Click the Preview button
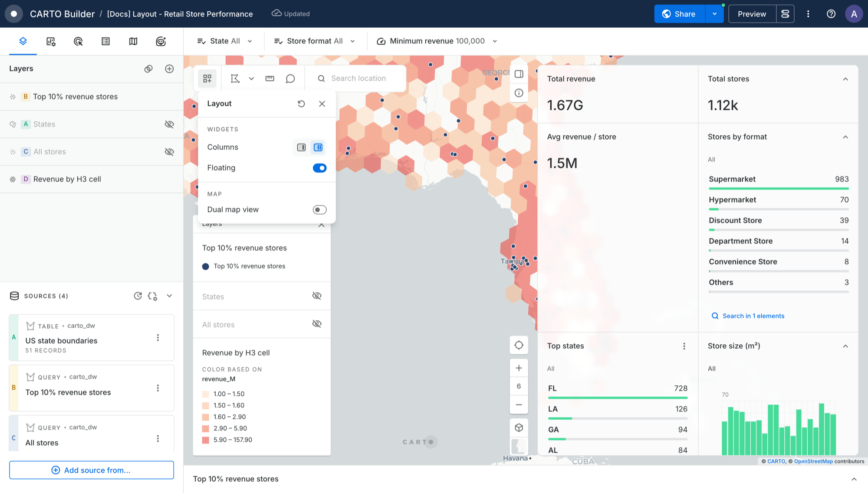Screen dimensions: 868x493 [x=752, y=14]
